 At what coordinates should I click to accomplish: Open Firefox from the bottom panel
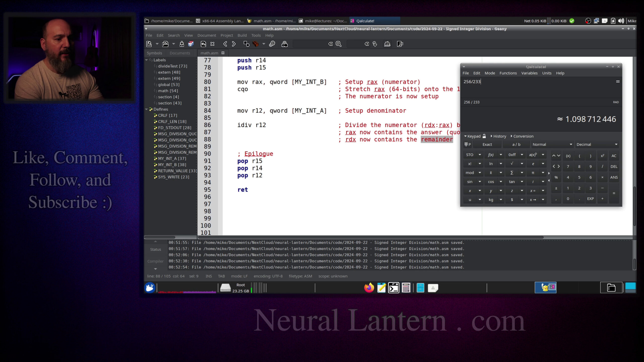[x=369, y=288]
